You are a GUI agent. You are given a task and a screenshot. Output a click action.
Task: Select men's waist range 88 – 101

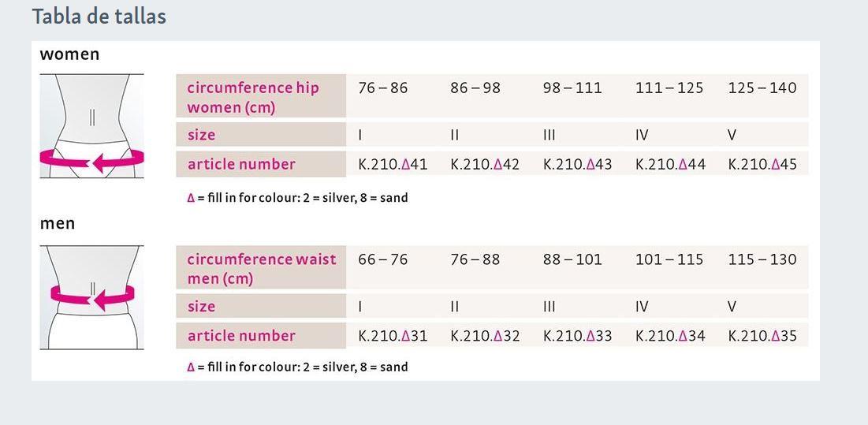point(572,259)
